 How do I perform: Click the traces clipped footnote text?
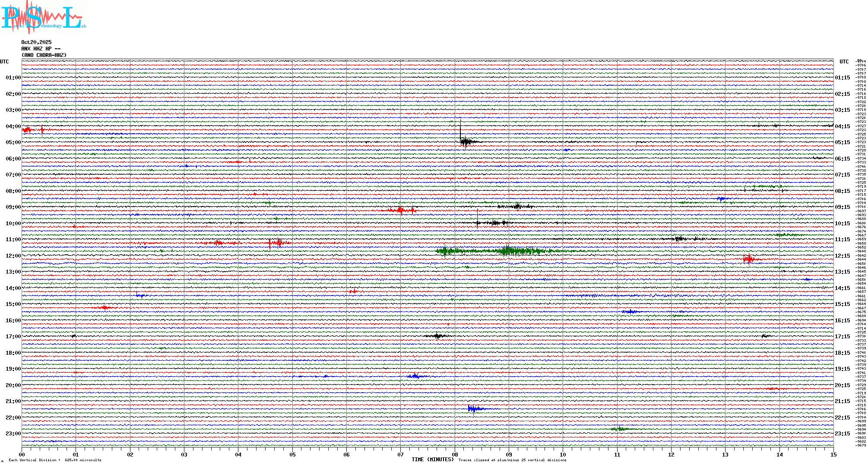(x=512, y=460)
